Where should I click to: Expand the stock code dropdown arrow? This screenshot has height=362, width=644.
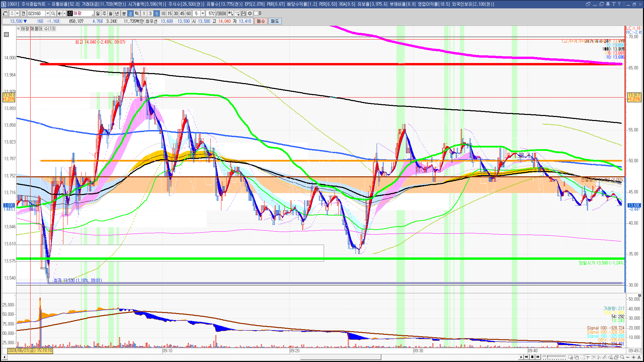48,13
